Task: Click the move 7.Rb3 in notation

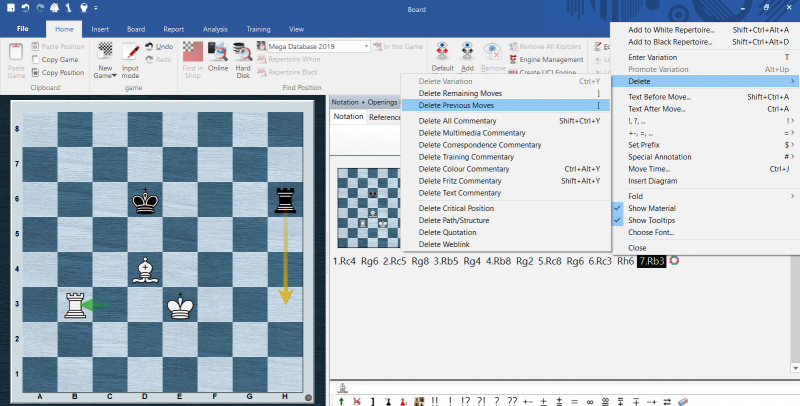Action: 652,261
